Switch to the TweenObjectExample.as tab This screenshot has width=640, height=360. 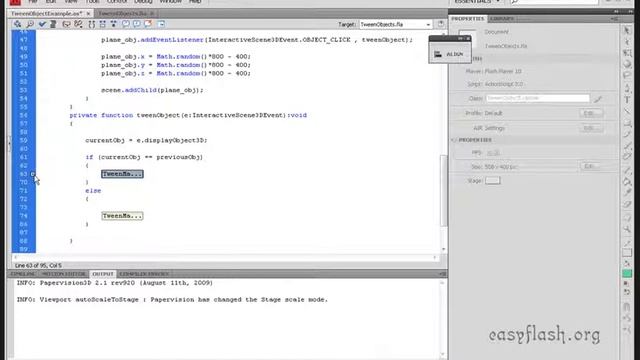click(x=46, y=13)
